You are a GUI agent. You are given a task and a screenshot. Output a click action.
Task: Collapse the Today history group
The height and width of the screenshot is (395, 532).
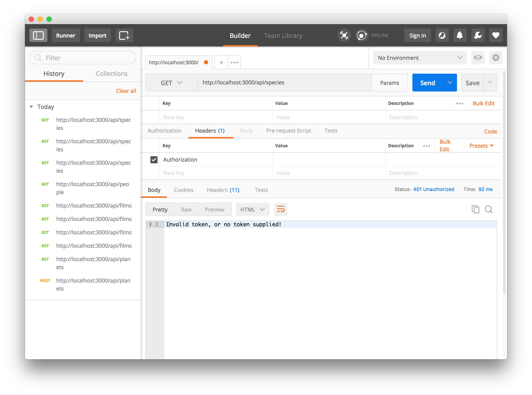(x=31, y=107)
